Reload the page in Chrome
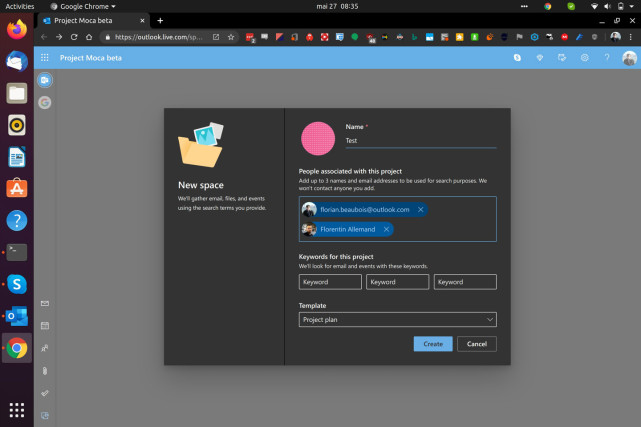Image resolution: width=641 pixels, height=427 pixels. tap(74, 37)
